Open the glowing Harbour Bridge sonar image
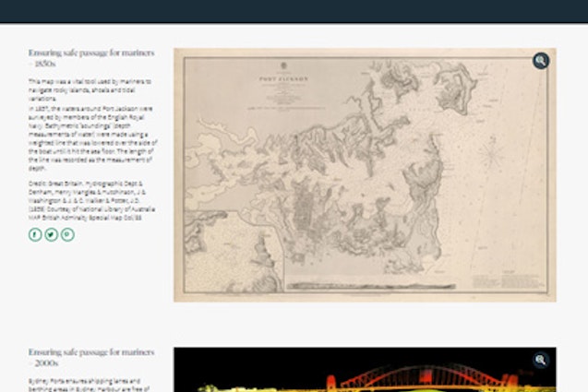The height and width of the screenshot is (392, 588). 365,374
